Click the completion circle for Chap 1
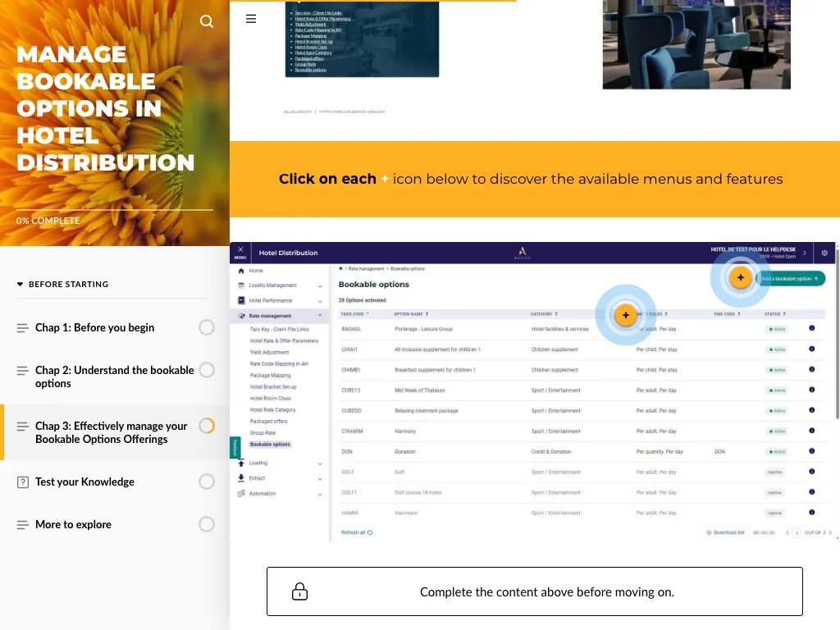 pyautogui.click(x=207, y=327)
